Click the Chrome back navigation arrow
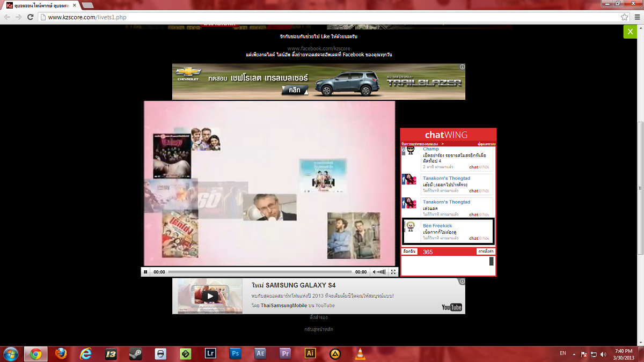This screenshot has width=644, height=362. point(8,17)
